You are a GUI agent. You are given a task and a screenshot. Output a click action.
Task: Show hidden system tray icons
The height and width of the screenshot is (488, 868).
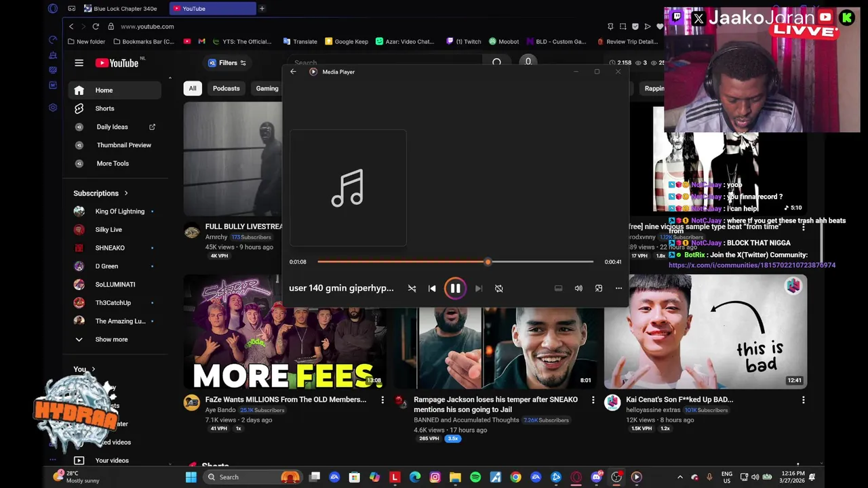pyautogui.click(x=680, y=477)
